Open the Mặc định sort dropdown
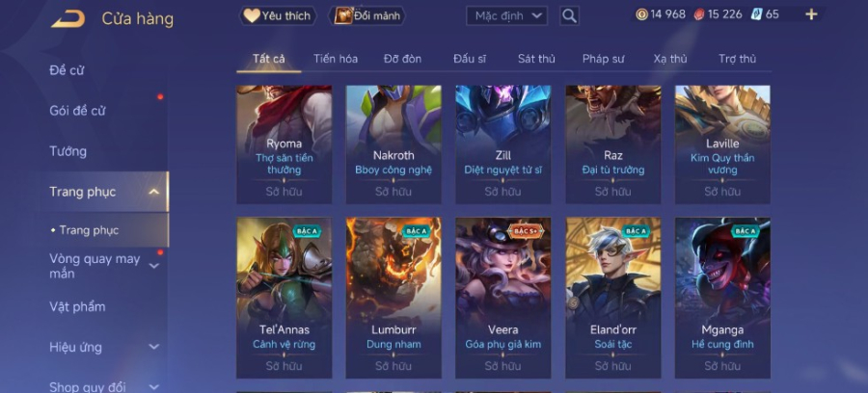The height and width of the screenshot is (393, 868). click(x=506, y=16)
